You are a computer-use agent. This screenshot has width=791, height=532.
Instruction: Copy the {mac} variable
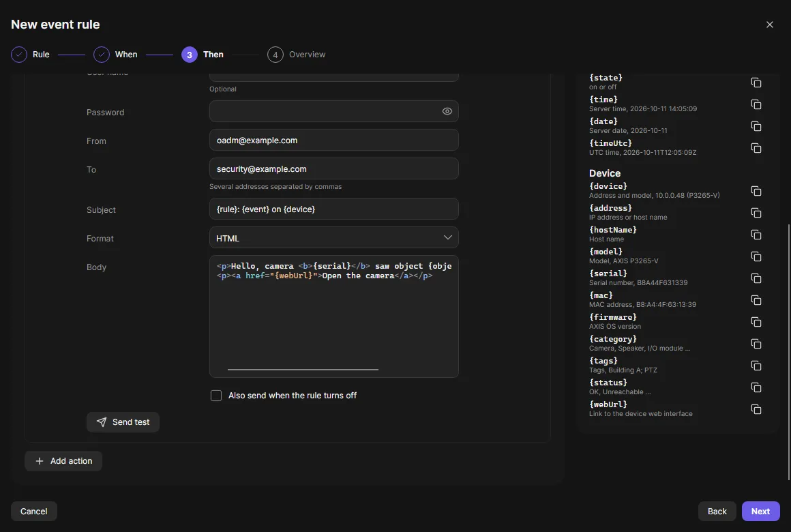coord(756,300)
